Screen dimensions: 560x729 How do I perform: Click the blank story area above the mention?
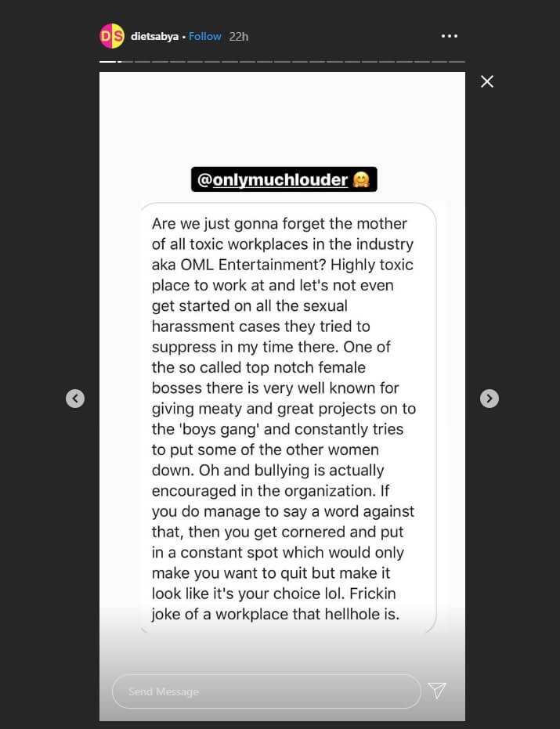point(282,117)
